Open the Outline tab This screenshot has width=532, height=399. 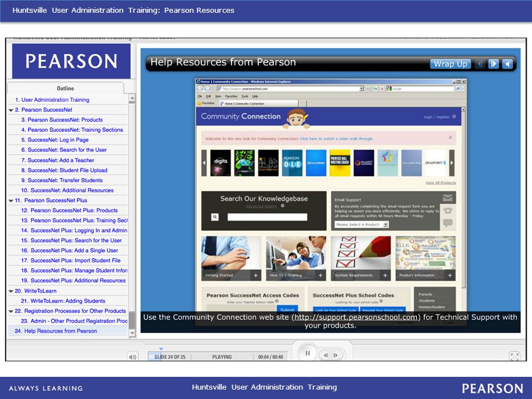coord(65,88)
